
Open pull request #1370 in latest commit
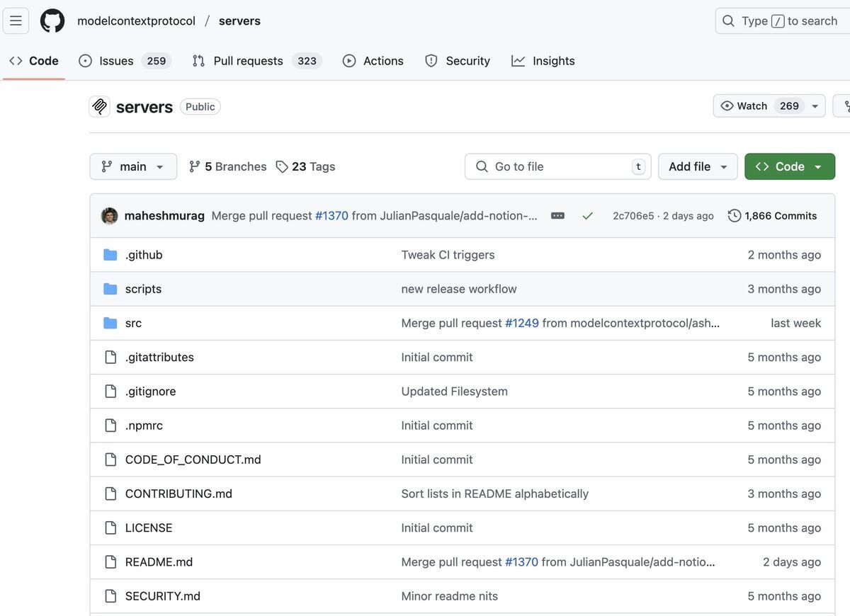331,216
